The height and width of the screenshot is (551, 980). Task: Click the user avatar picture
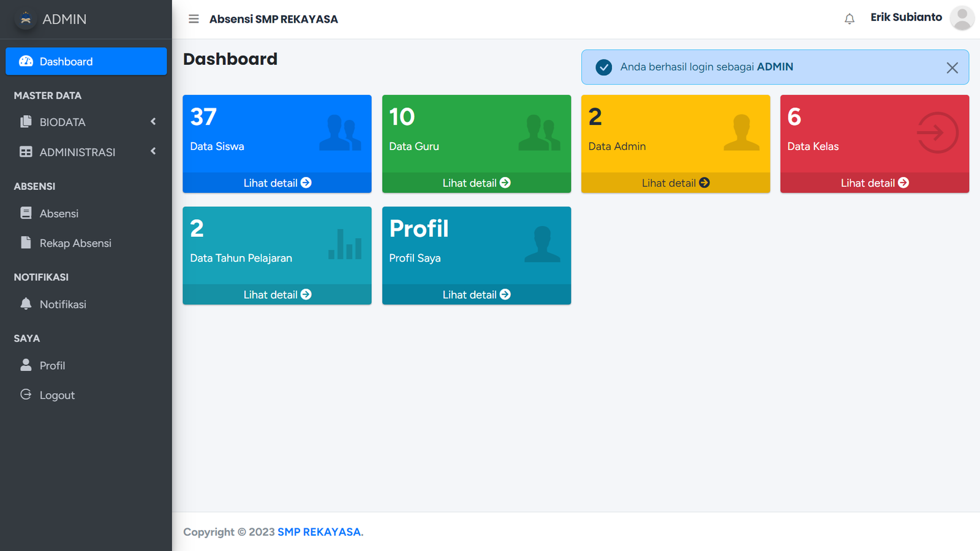tap(962, 18)
